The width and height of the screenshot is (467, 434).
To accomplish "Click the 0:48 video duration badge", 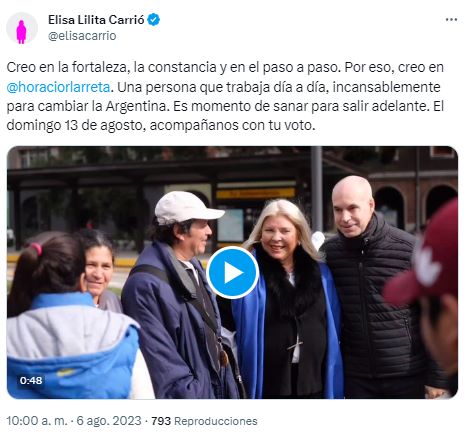I will (x=31, y=380).
